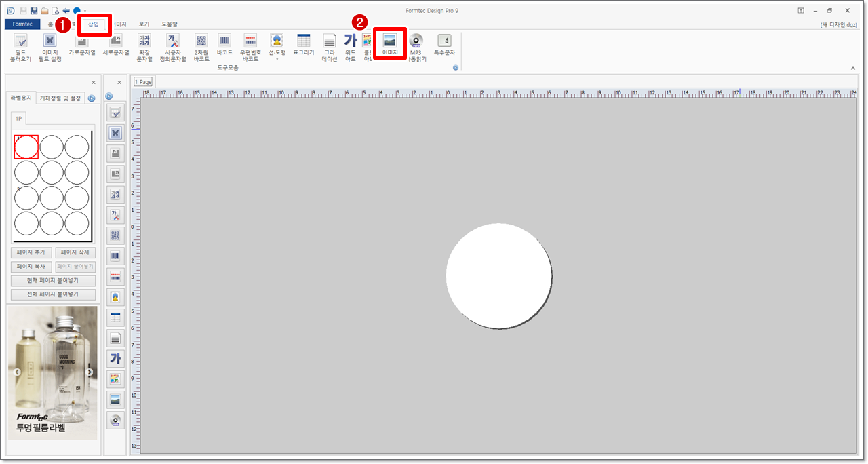Select the 그라데이션 ribbon tool
The height and width of the screenshot is (464, 868).
click(330, 47)
